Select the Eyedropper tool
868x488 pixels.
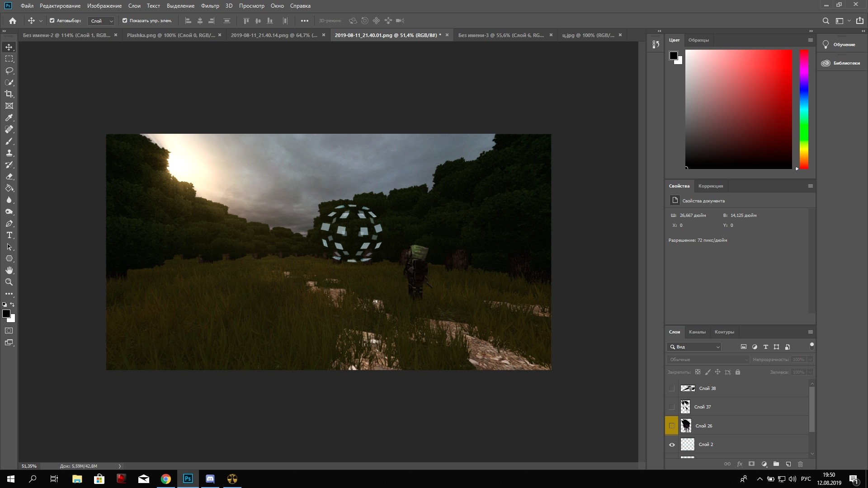tap(9, 117)
